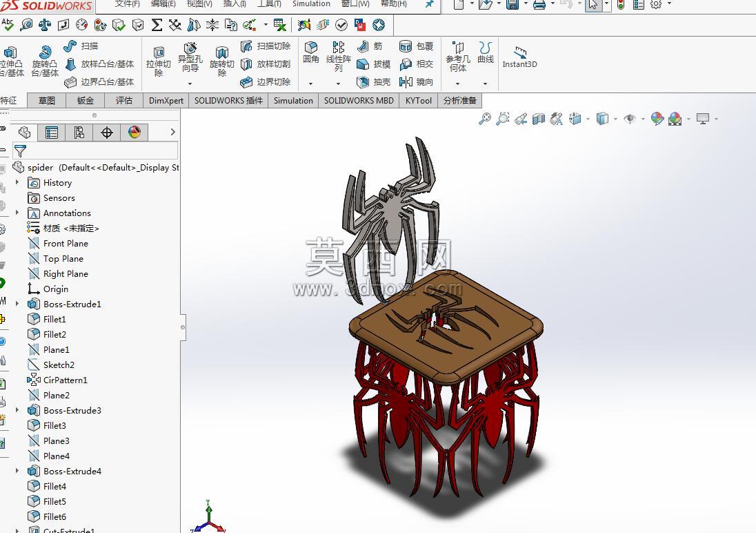Click the Extruded Cut (拉伸切除) tool
Image resolution: width=756 pixels, height=533 pixels.
tap(158, 61)
